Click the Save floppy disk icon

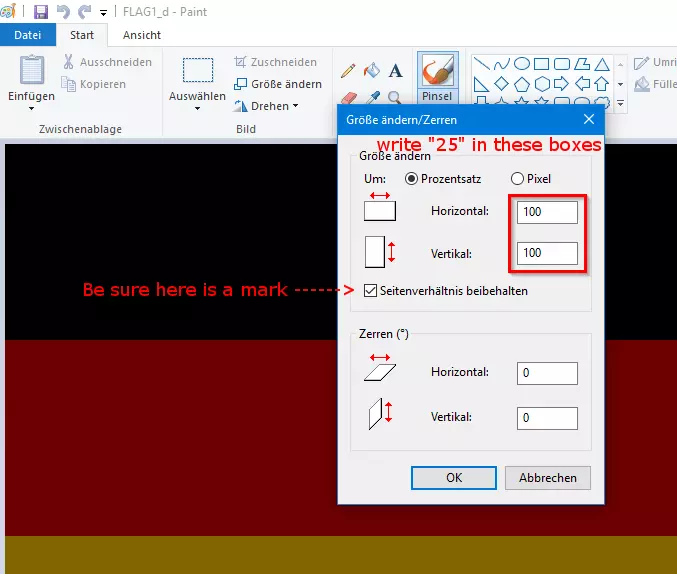click(x=41, y=12)
